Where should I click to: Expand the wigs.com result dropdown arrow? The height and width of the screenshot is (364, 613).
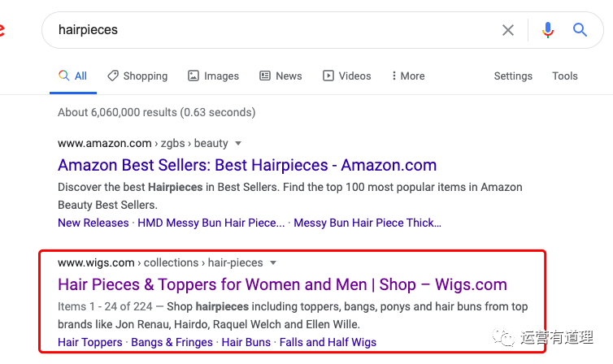pos(273,263)
